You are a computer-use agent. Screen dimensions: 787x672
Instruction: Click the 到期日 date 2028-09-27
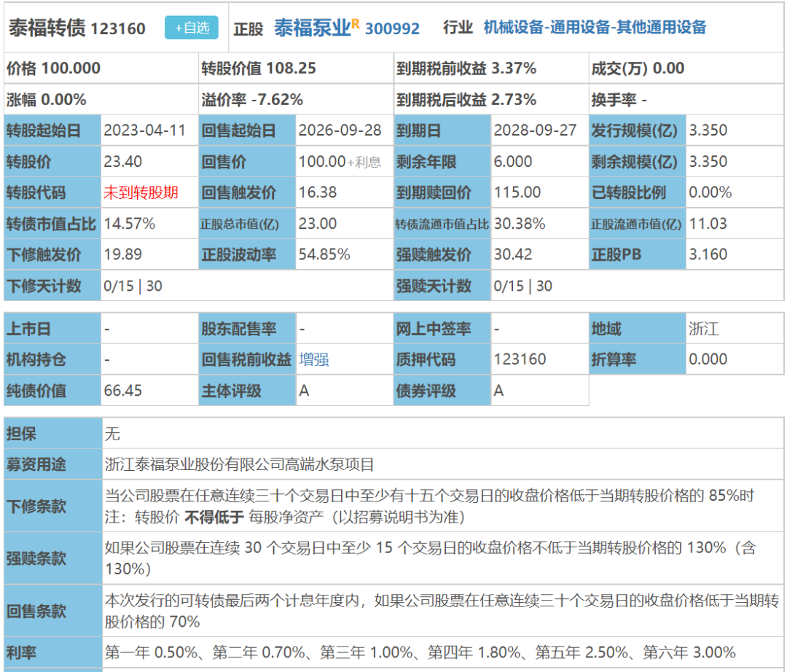(x=535, y=130)
